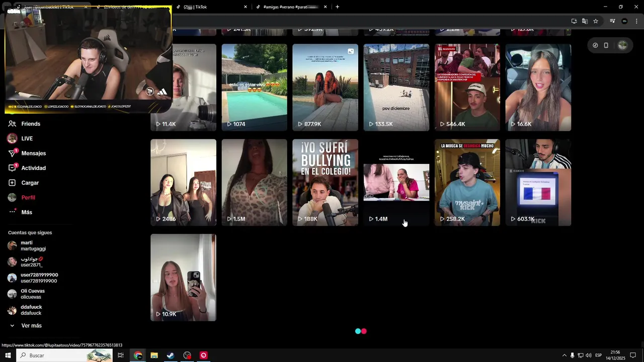Open the media control icon in Chrome toolbar
The image size is (644, 362).
coord(612,21)
